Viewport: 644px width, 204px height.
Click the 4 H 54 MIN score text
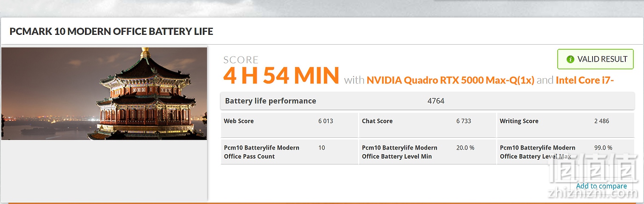click(x=281, y=76)
